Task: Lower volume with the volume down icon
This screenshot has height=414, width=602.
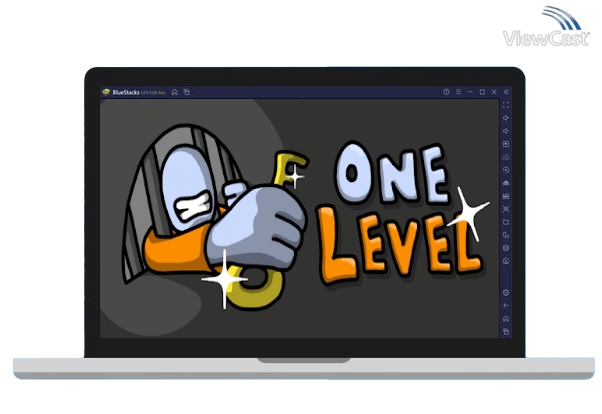Action: point(506,131)
